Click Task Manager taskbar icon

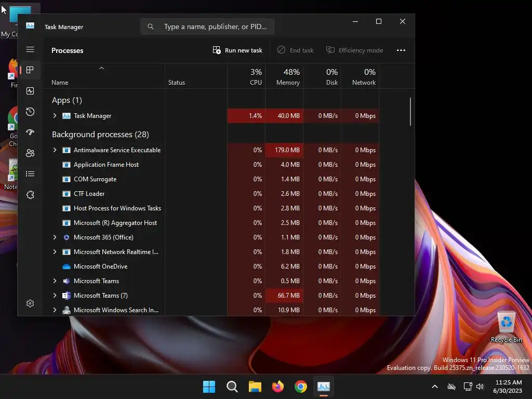324,387
